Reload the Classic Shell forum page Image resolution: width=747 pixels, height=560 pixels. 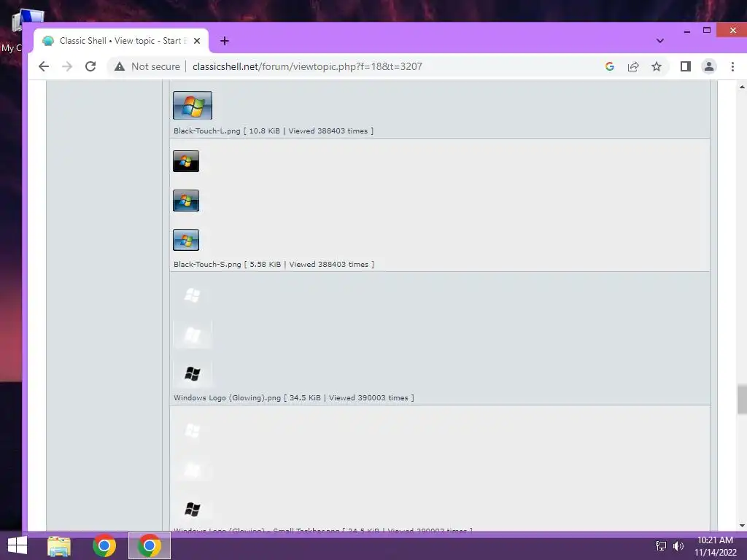coord(90,66)
